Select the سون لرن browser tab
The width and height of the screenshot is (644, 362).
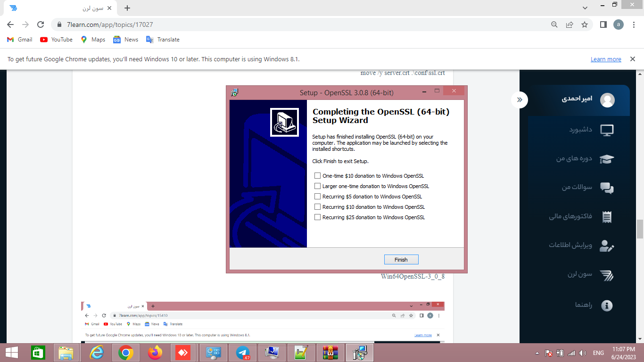[60, 8]
